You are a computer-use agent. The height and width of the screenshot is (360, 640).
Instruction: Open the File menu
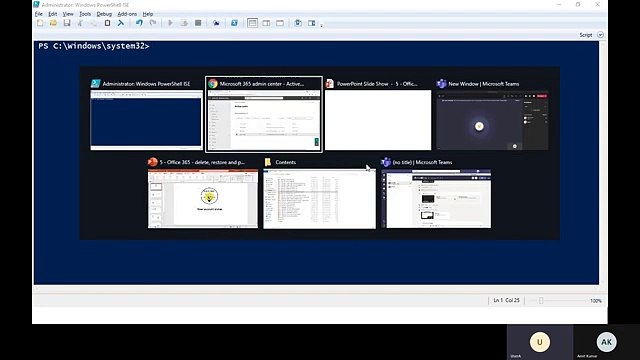click(39, 14)
